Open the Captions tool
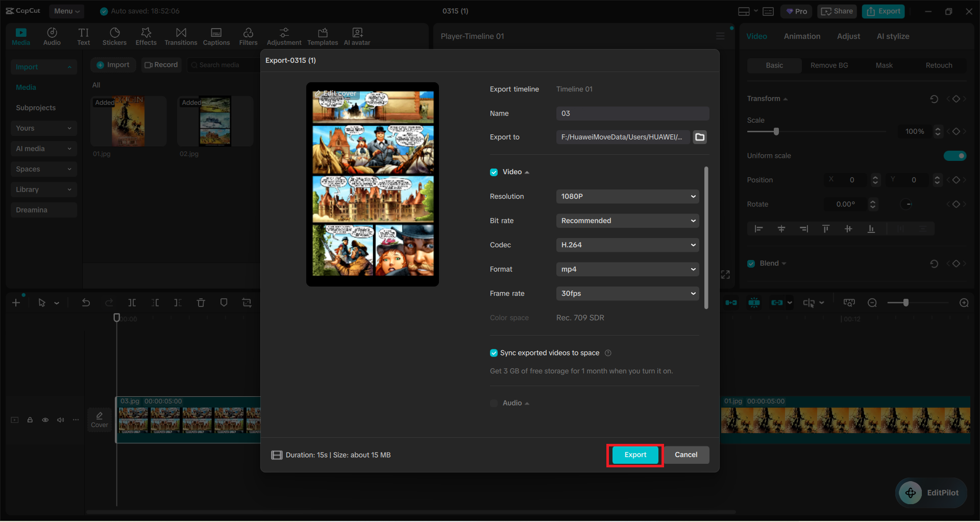The width and height of the screenshot is (980, 522). [216, 36]
